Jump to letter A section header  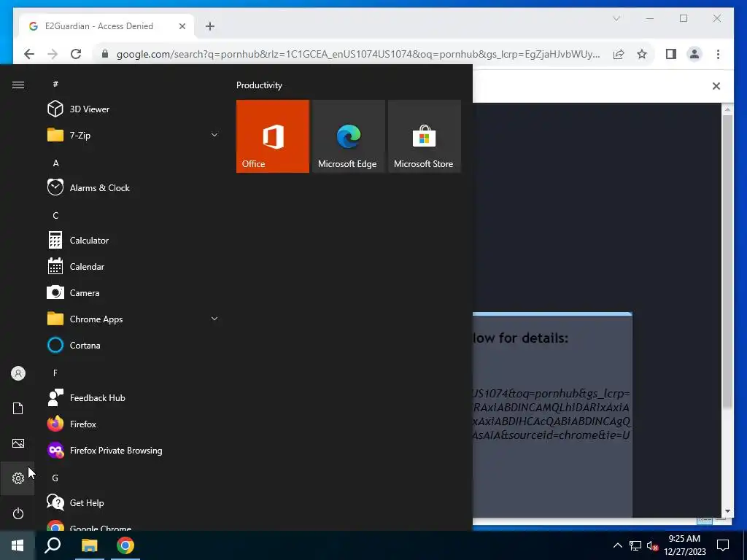[x=55, y=163]
